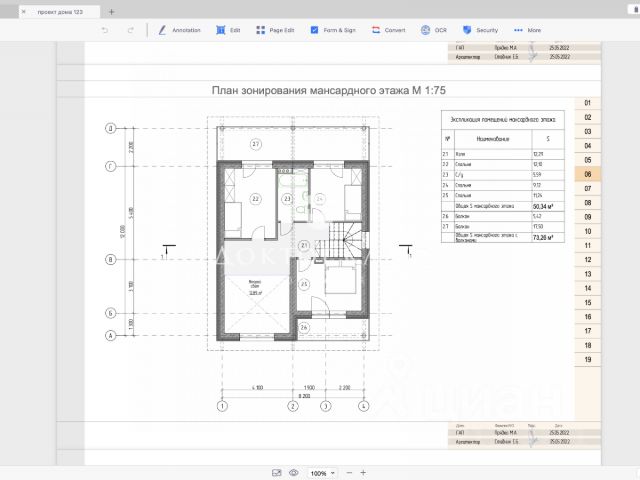The height and width of the screenshot is (480, 640).
Task: Go to page 12 in page list
Action: tap(587, 259)
